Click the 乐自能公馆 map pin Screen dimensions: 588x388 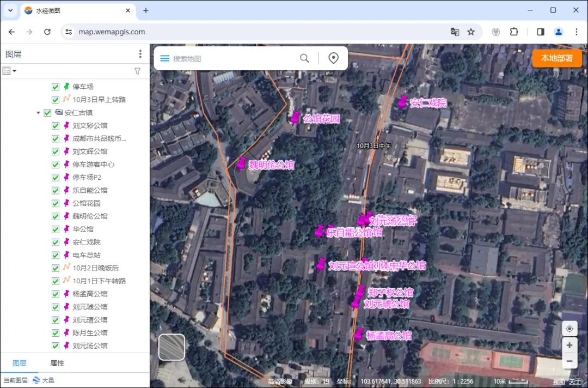319,231
